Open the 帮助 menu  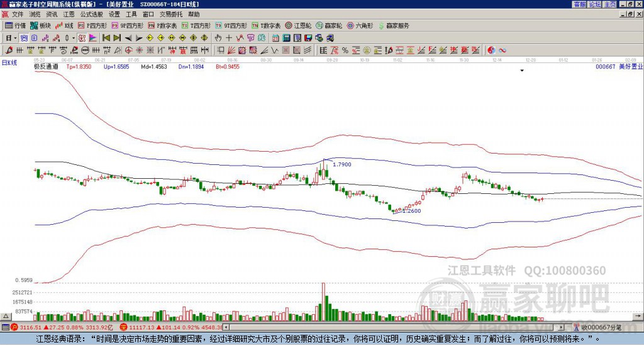pyautogui.click(x=194, y=14)
